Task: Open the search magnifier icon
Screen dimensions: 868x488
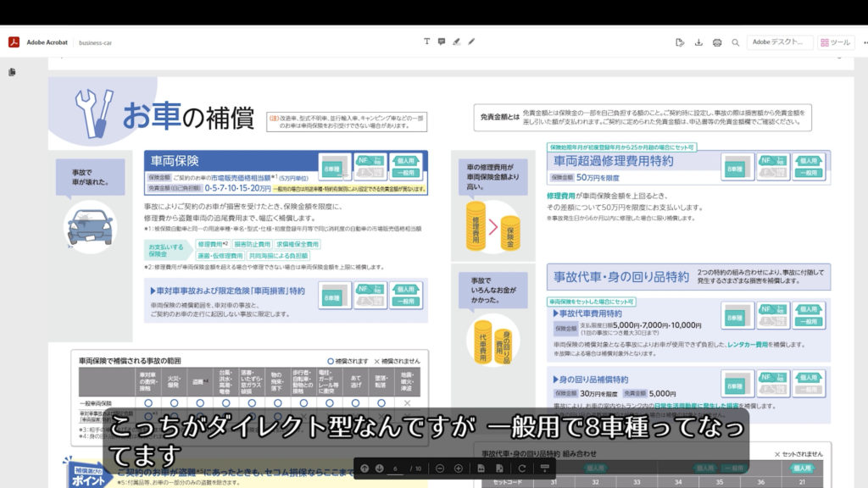Action: (x=736, y=42)
